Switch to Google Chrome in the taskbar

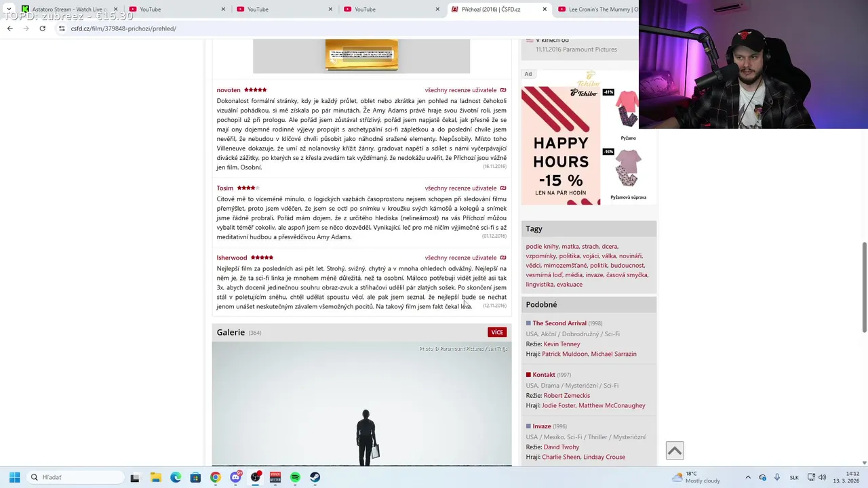(215, 477)
